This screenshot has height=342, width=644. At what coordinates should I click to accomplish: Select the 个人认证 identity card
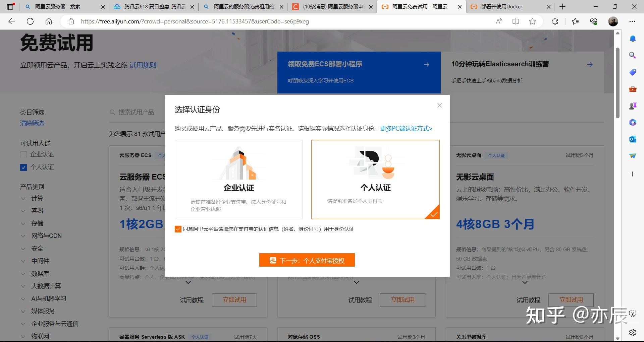click(375, 180)
